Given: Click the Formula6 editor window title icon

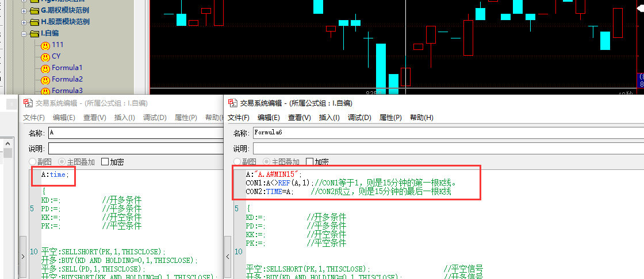Looking at the screenshot, I should coord(232,103).
